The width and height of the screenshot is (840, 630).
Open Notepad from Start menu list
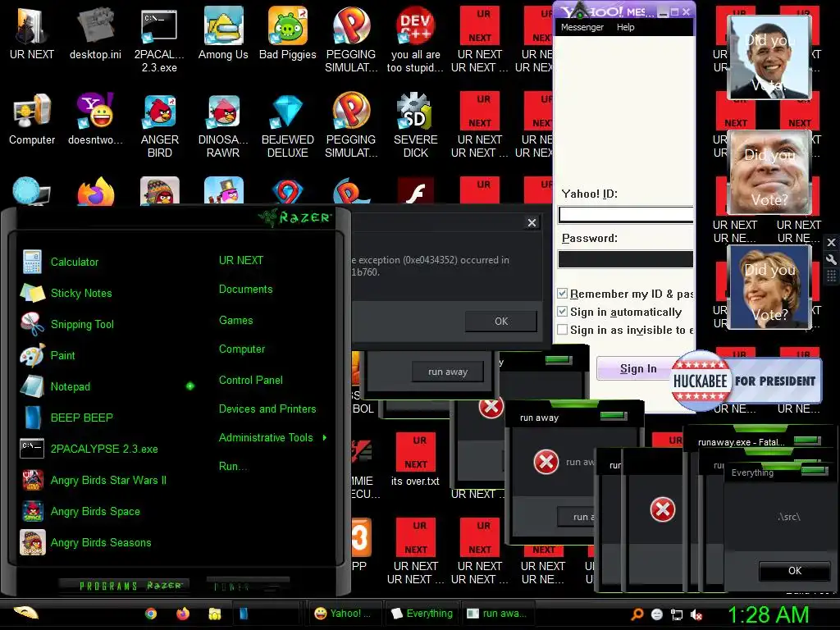tap(71, 387)
